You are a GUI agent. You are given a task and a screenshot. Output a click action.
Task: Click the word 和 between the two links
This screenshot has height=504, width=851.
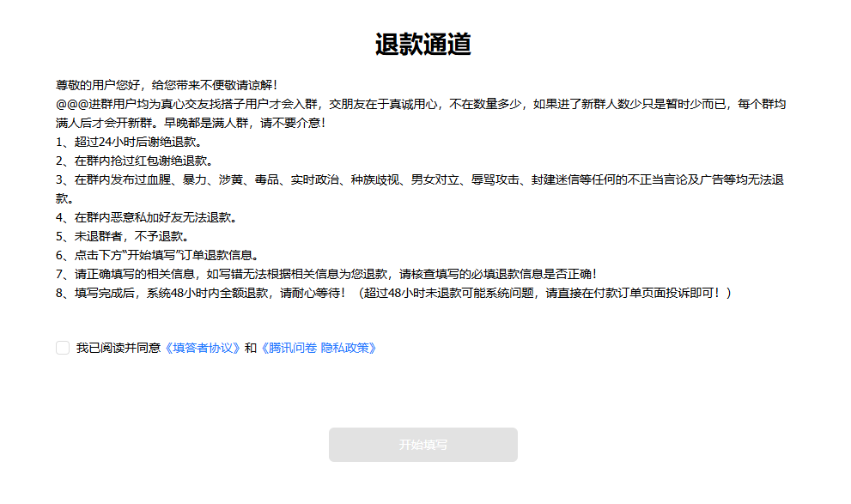251,348
